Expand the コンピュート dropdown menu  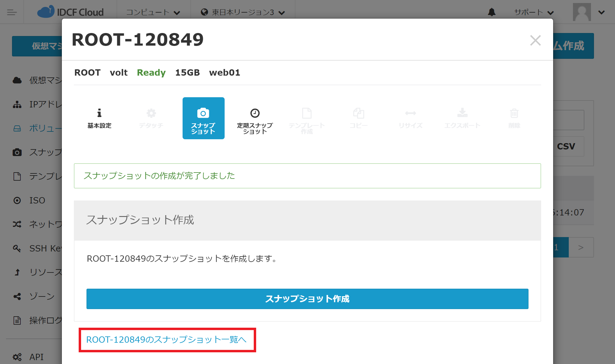click(x=153, y=12)
